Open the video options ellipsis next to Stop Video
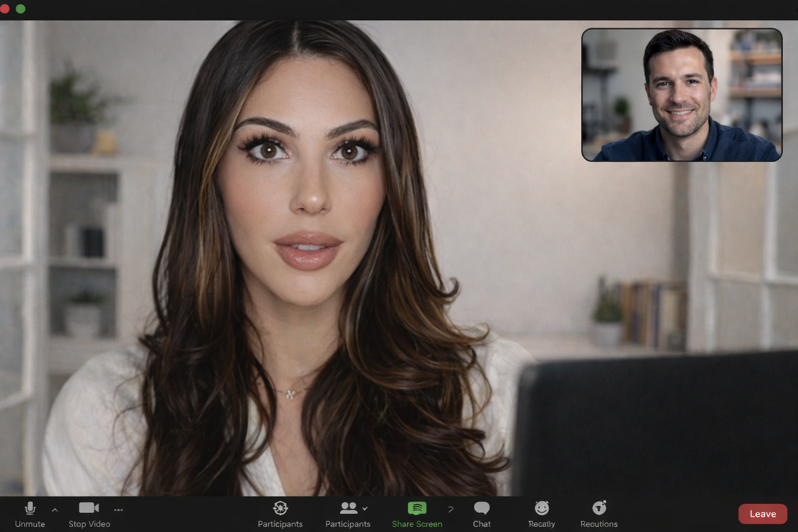 click(118, 510)
